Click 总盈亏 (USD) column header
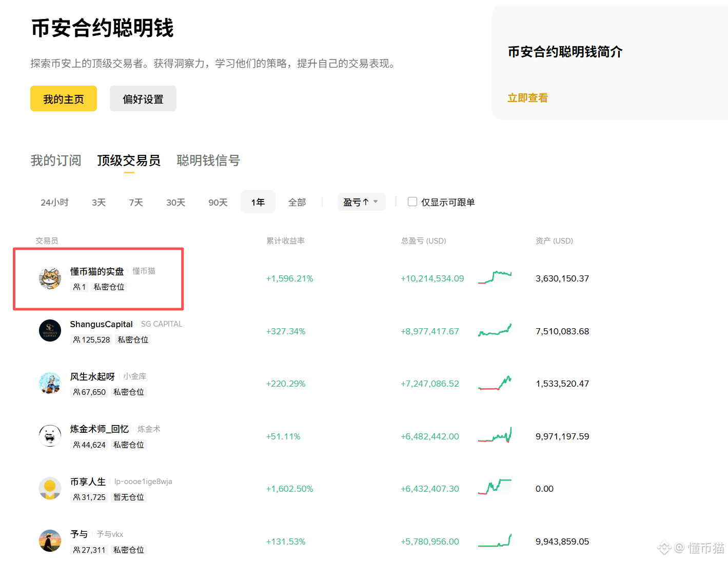Image resolution: width=728 pixels, height=561 pixels. point(424,241)
